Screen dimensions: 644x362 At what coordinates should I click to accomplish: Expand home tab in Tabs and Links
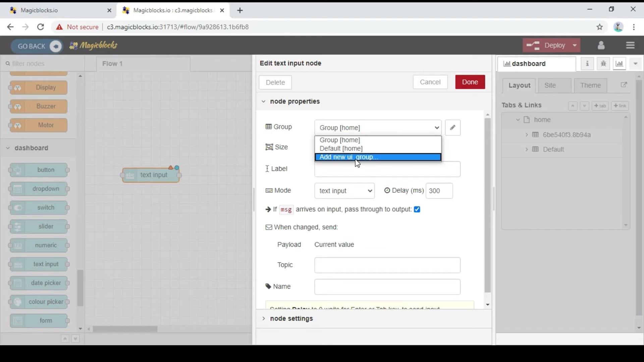518,119
